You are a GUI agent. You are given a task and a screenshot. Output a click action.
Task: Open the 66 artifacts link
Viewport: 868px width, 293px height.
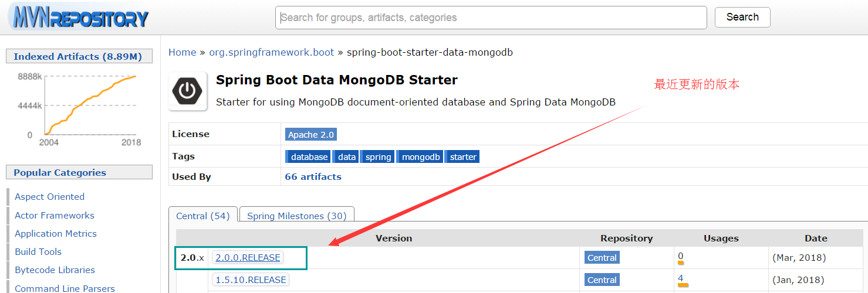pyautogui.click(x=313, y=176)
